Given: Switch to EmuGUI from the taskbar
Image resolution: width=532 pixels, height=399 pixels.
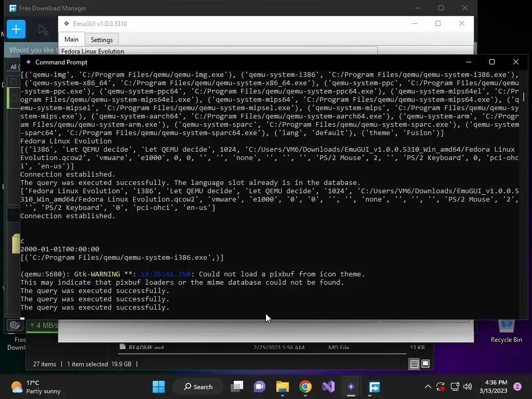Looking at the screenshot, I should [351, 387].
